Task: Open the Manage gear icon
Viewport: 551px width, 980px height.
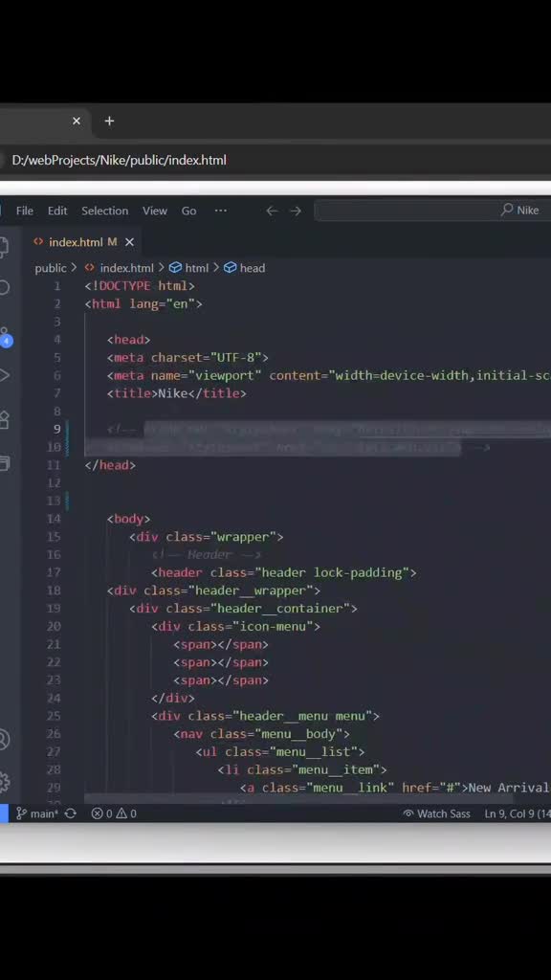Action: click(4, 782)
